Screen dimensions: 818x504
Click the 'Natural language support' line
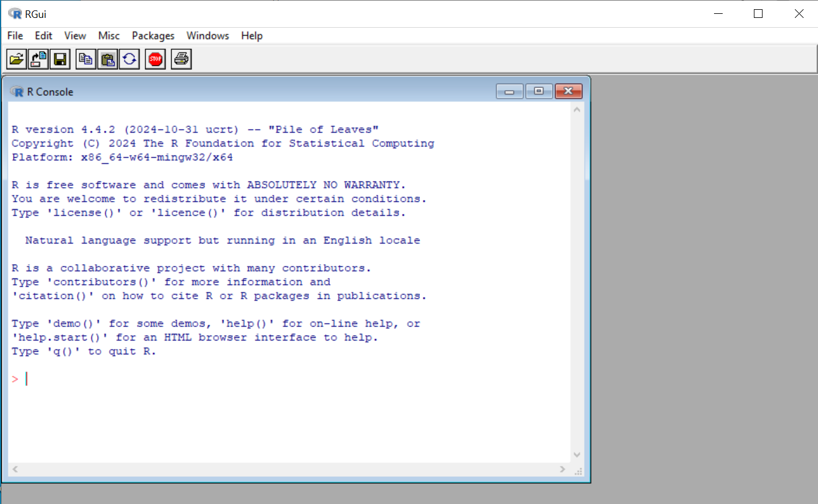[222, 240]
